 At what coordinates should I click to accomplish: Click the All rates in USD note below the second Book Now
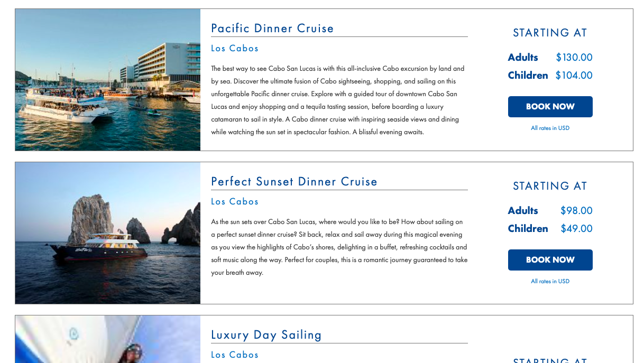550,281
